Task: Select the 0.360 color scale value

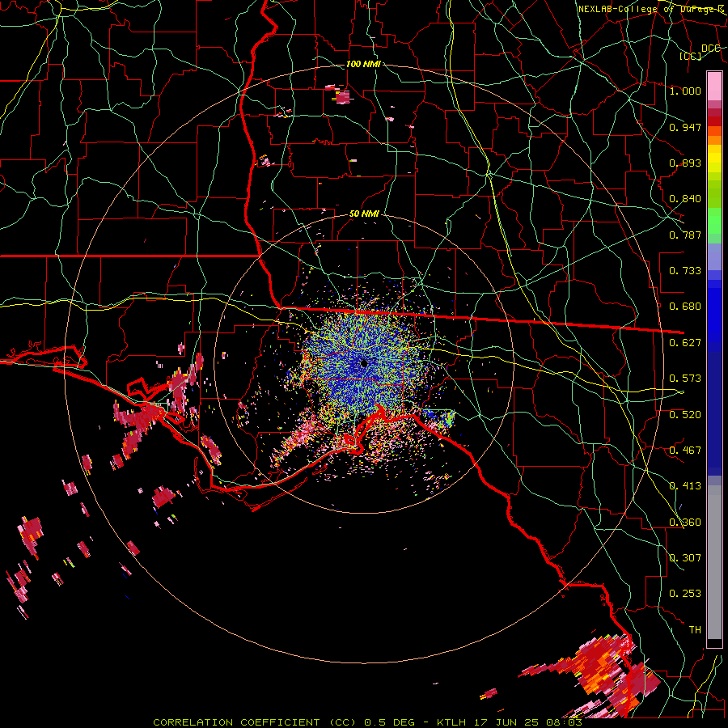Action: [685, 523]
